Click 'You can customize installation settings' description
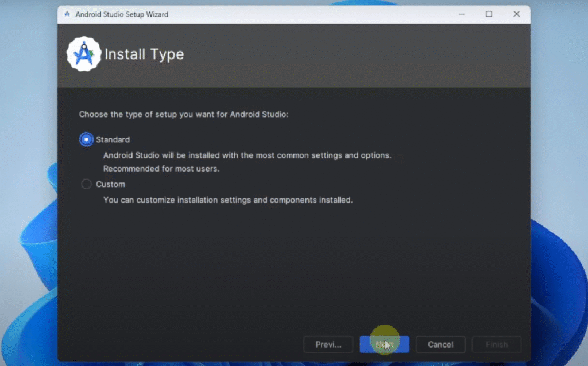588x366 pixels. pos(228,200)
